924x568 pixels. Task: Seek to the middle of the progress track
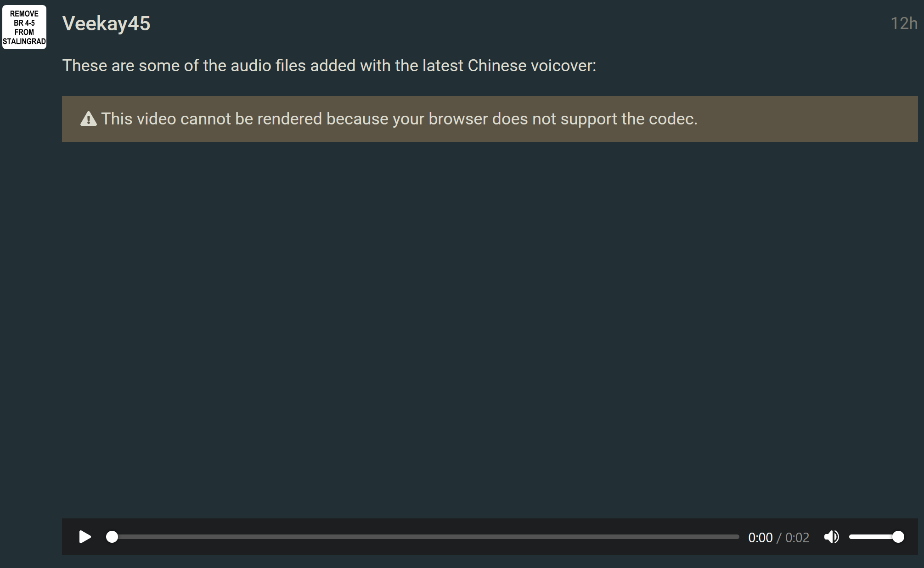point(425,537)
